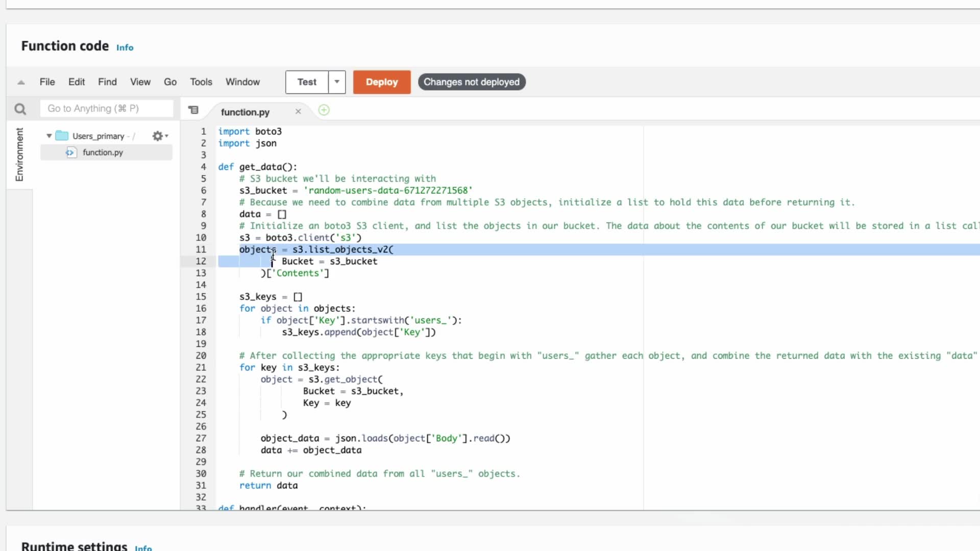Click the collapse menu bar arrow icon
980x551 pixels.
click(x=21, y=82)
